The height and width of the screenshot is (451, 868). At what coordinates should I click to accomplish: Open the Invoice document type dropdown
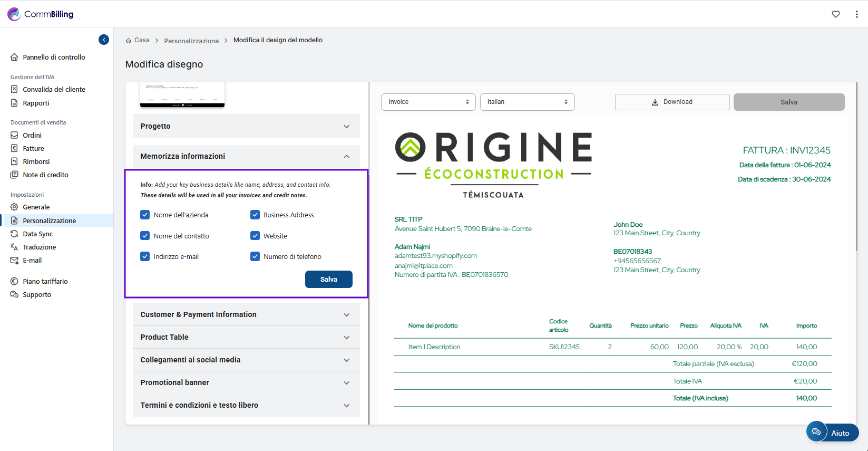428,102
